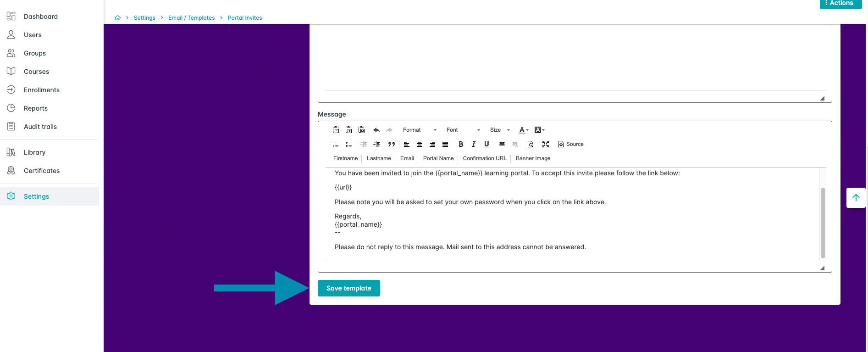868x352 pixels.
Task: Center align the message text
Action: pos(419,144)
